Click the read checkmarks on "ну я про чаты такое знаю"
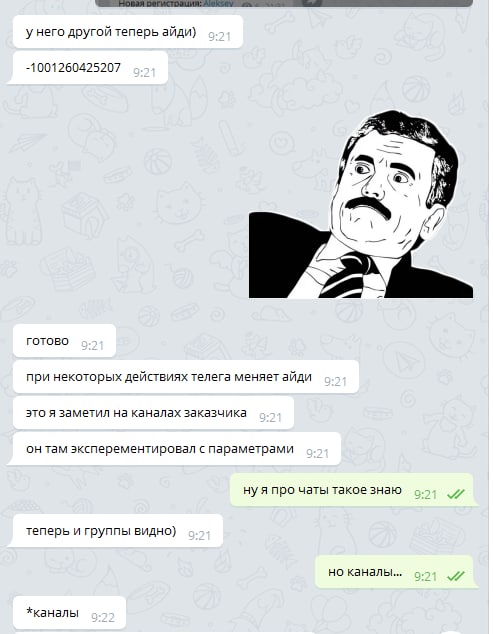Image resolution: width=493 pixels, height=634 pixels. [456, 494]
